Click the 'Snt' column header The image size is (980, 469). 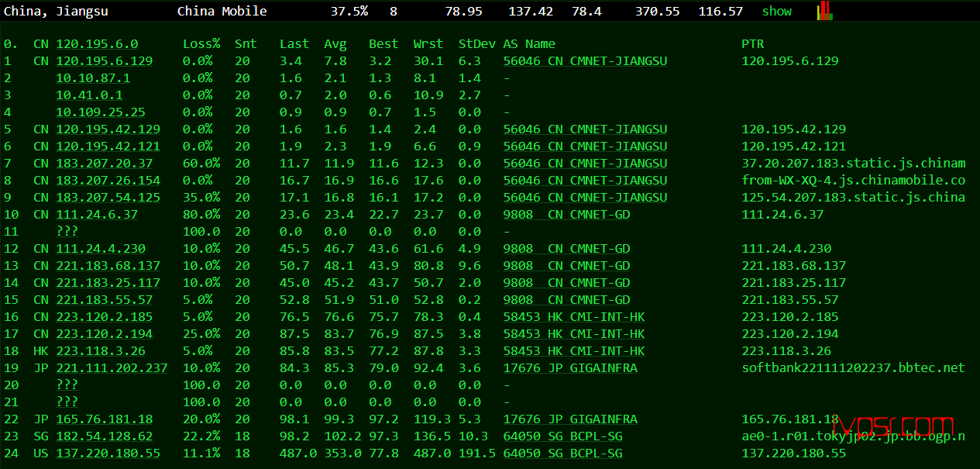click(x=246, y=44)
